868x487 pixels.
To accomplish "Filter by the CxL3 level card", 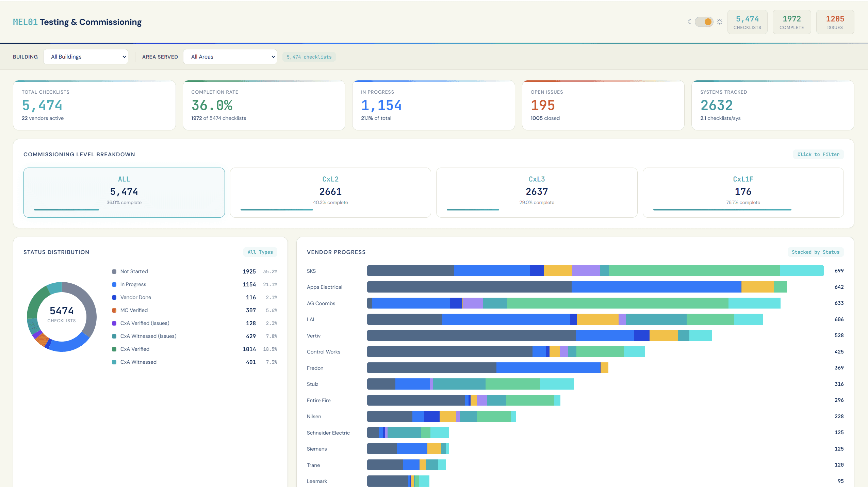I will pos(537,192).
